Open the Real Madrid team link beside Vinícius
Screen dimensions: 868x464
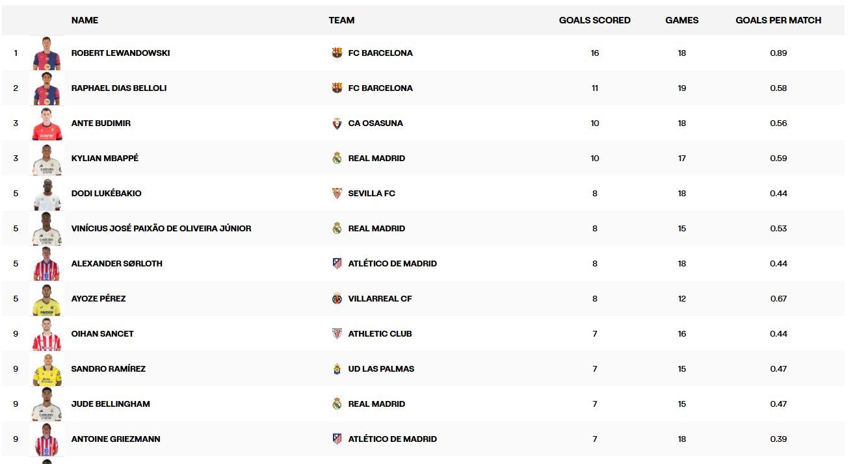point(376,229)
